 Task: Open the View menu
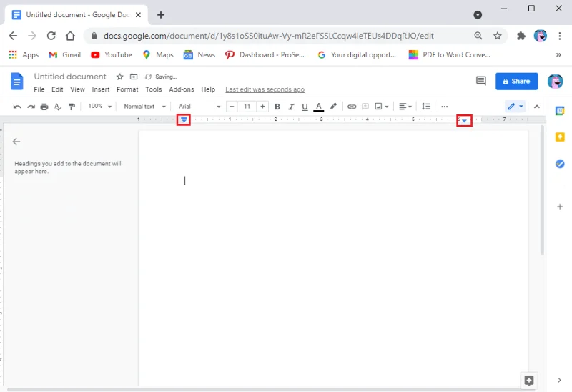(77, 89)
